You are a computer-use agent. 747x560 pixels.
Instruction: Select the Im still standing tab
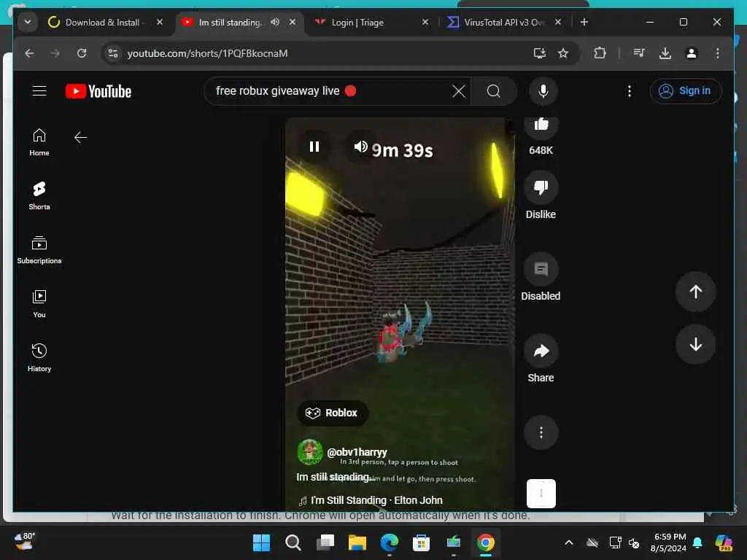point(230,23)
